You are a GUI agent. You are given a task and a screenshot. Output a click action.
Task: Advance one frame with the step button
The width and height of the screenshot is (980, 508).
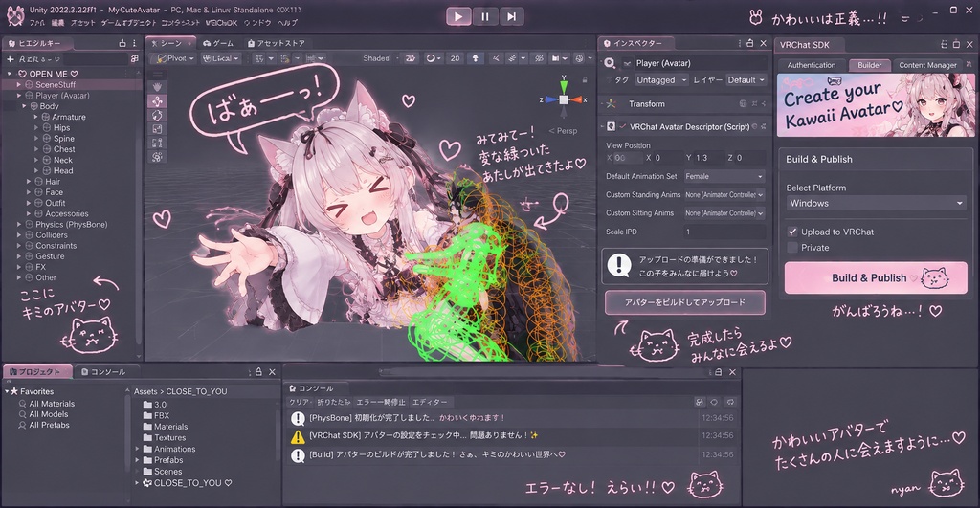click(511, 17)
